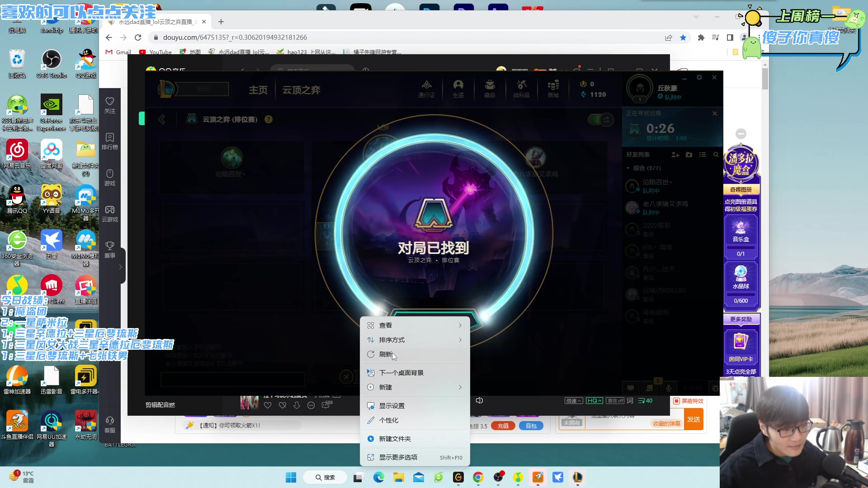Switch to 主页 tab in League client
Viewport: 868px width, 488px height.
[258, 90]
